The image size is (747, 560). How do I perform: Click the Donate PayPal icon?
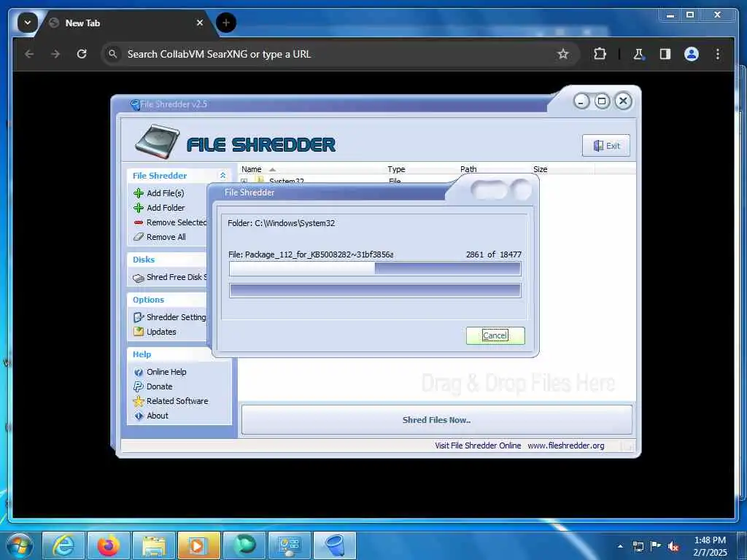(139, 386)
